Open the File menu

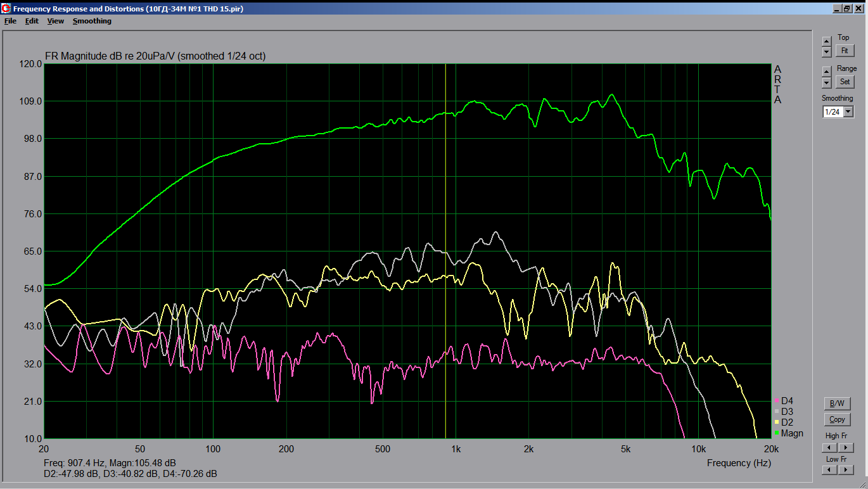tap(10, 21)
